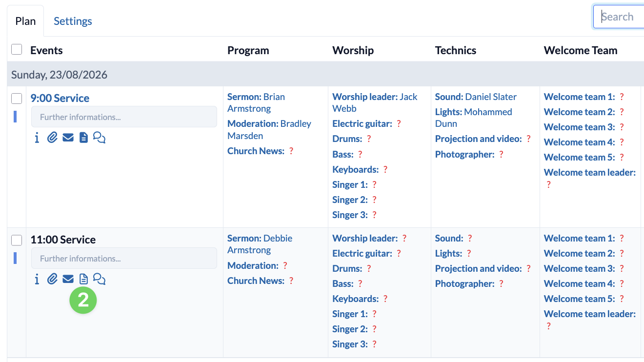Open attachments paperclip for 11:00 Service
This screenshot has height=362, width=644.
[x=52, y=279]
